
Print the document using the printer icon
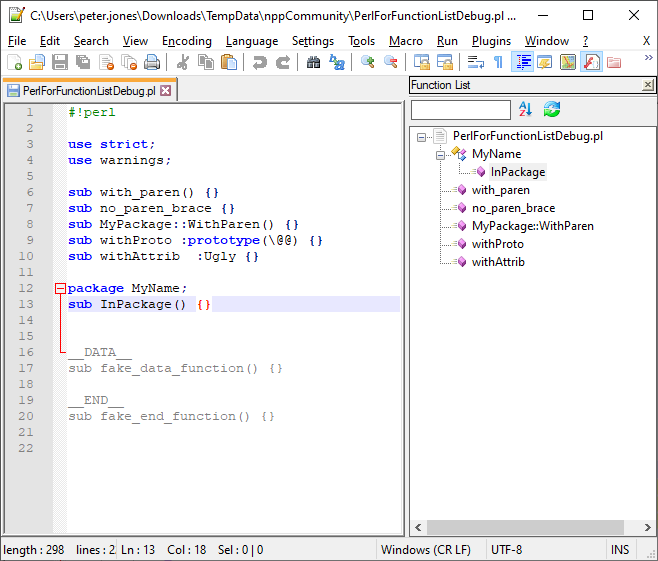click(151, 63)
